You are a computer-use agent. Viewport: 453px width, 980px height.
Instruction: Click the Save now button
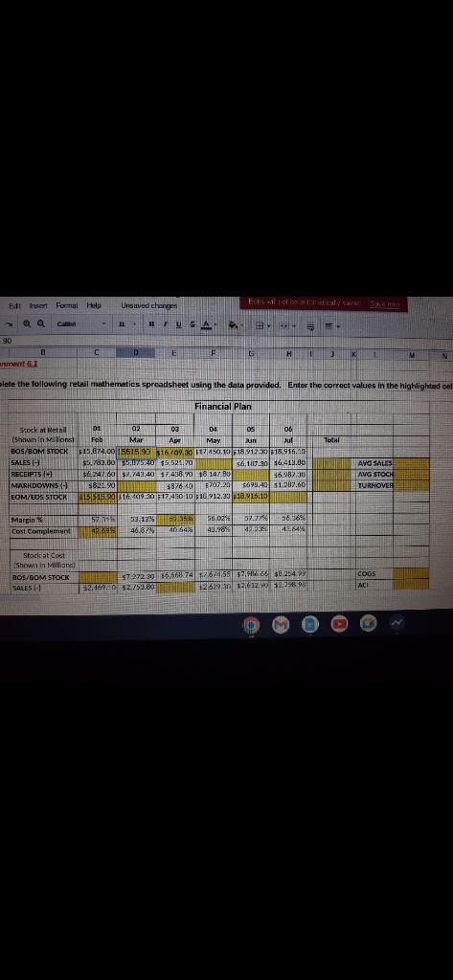click(x=383, y=305)
